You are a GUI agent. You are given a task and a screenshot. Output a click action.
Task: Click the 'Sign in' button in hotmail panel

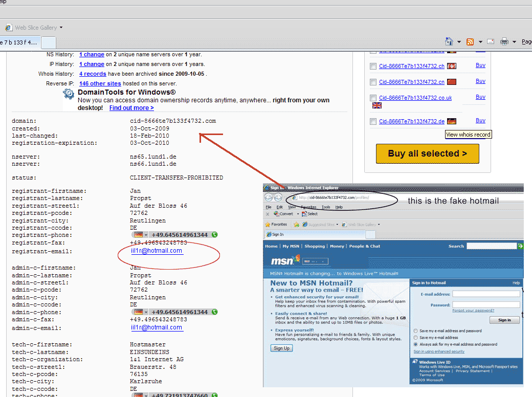coord(504,320)
